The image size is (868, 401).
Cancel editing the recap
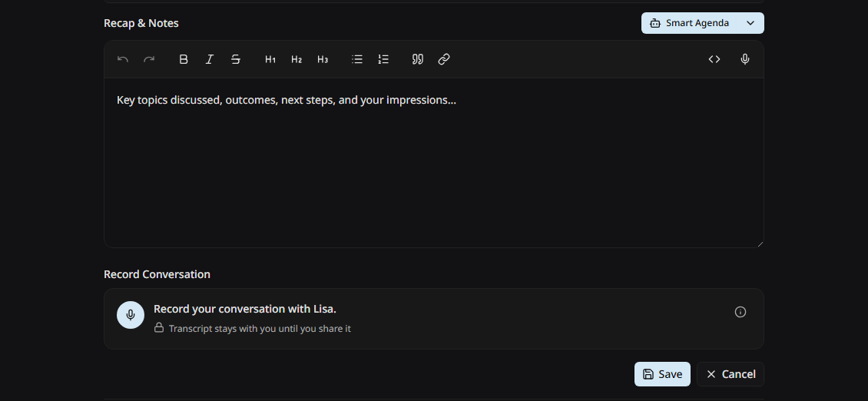(x=731, y=374)
